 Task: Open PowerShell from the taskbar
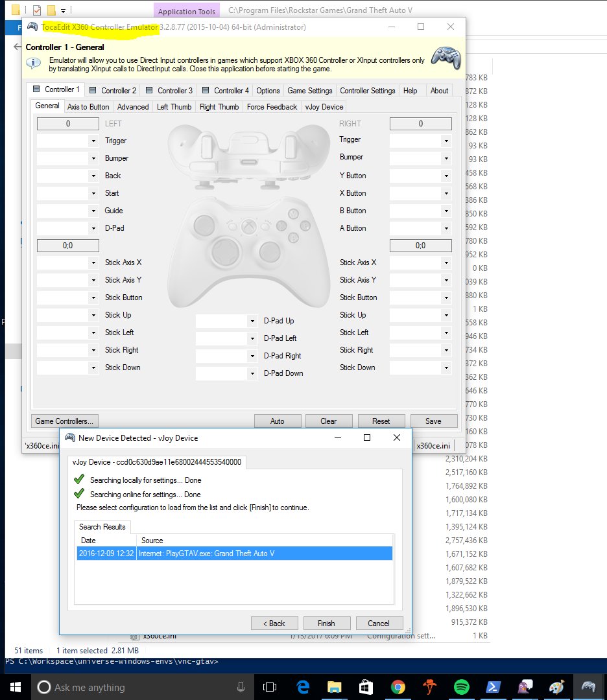pos(493,687)
